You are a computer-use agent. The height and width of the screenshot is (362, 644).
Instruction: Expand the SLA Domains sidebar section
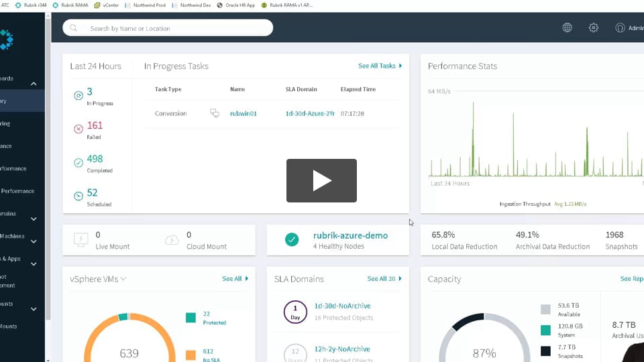tap(34, 219)
